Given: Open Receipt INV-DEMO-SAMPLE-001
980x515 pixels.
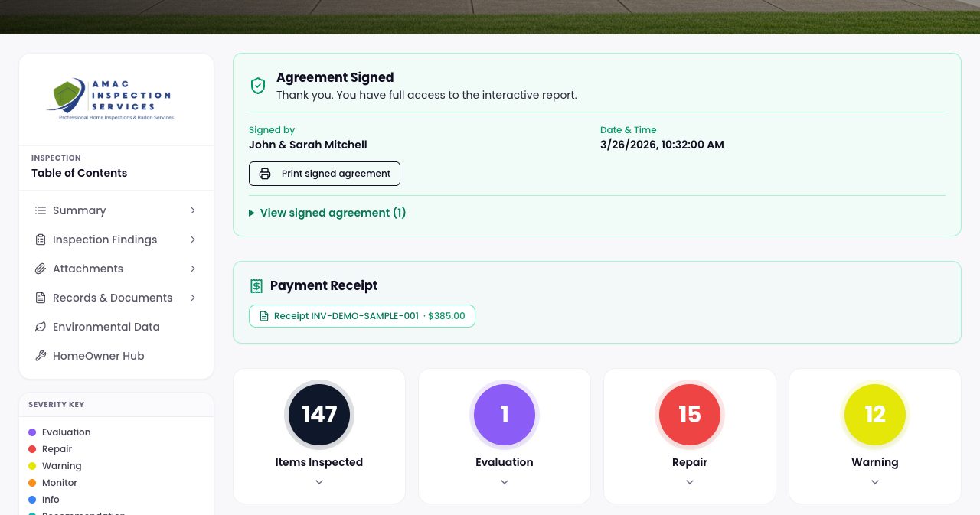Looking at the screenshot, I should pyautogui.click(x=362, y=316).
